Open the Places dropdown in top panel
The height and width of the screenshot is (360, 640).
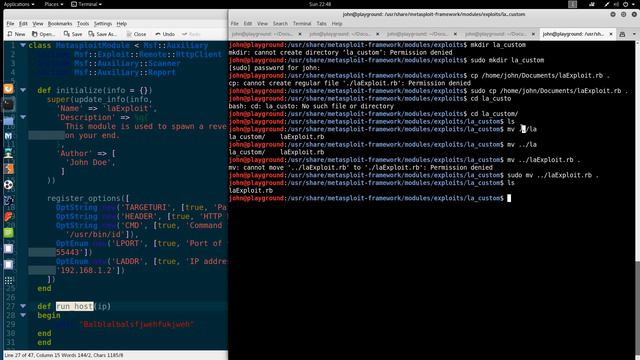53,4
